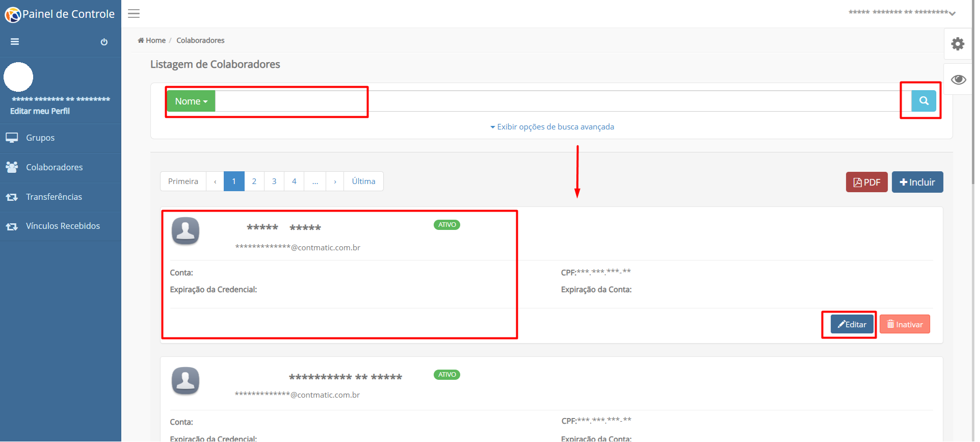Click the power logout icon in sidebar
The width and height of the screenshot is (980, 442).
pyautogui.click(x=104, y=42)
